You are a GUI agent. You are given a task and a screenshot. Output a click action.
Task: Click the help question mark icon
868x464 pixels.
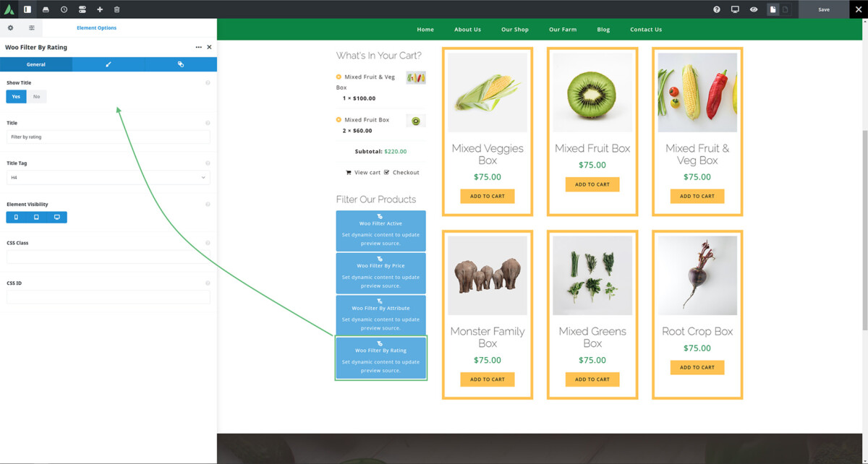[716, 9]
